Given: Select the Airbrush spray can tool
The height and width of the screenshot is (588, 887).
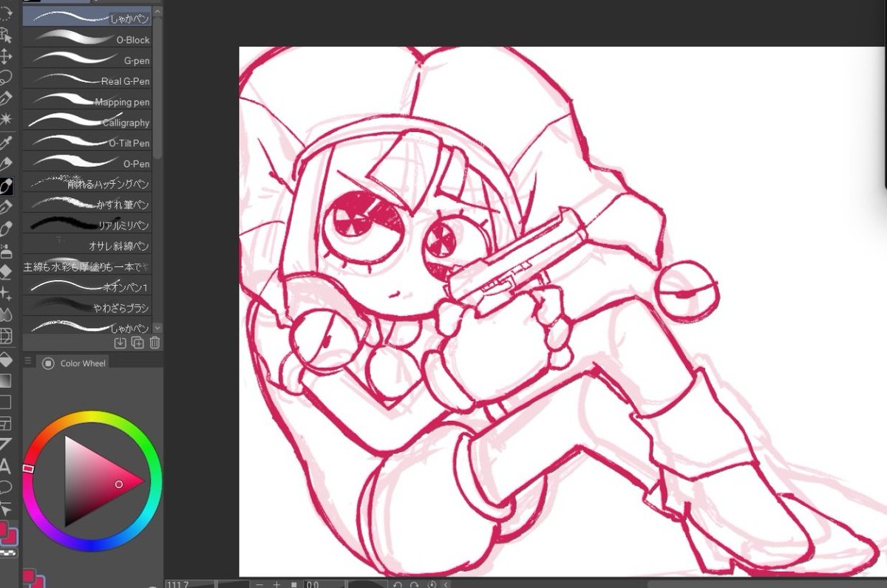Looking at the screenshot, I should click(x=6, y=250).
